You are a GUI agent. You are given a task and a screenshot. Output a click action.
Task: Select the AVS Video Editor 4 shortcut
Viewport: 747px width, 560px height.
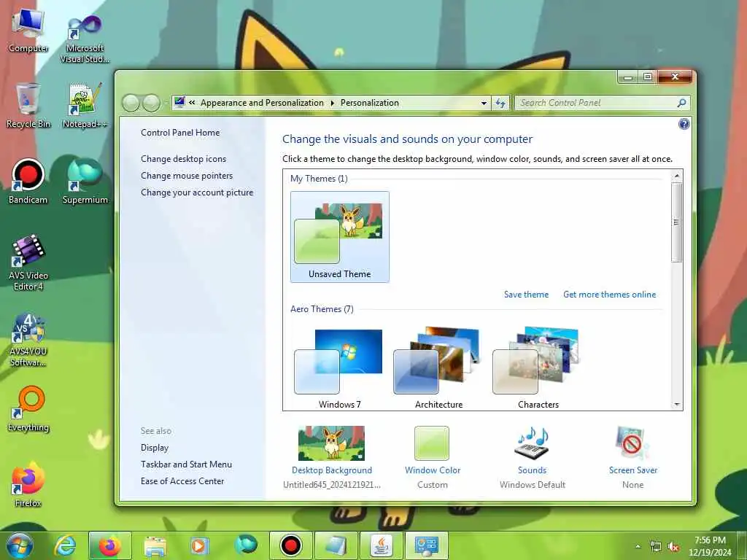click(x=28, y=262)
